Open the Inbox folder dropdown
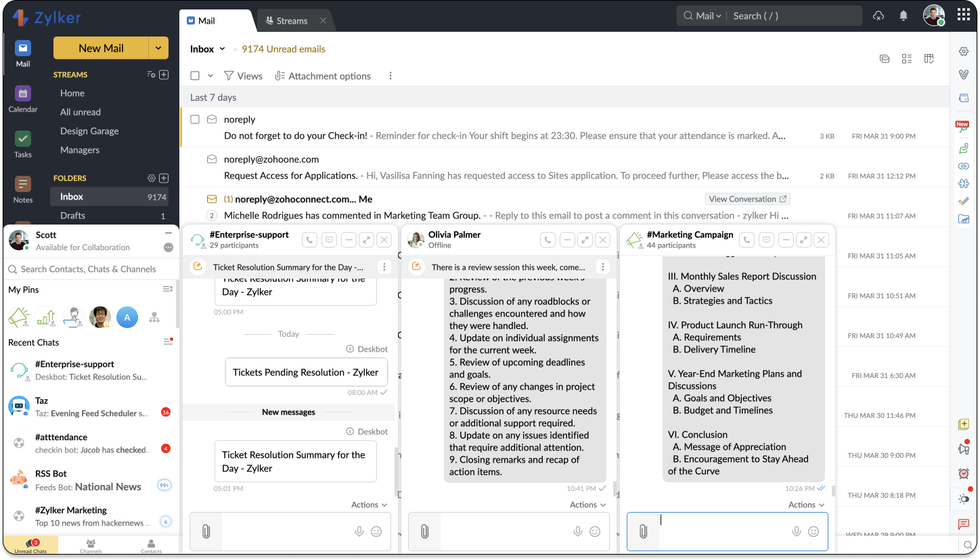The width and height of the screenshot is (980, 560). (x=208, y=49)
